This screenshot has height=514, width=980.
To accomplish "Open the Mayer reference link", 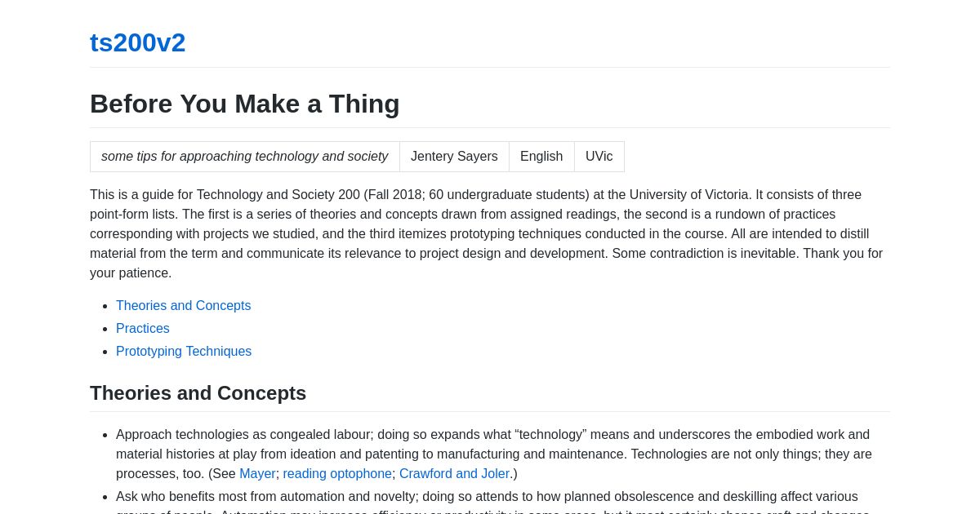I will point(257,474).
